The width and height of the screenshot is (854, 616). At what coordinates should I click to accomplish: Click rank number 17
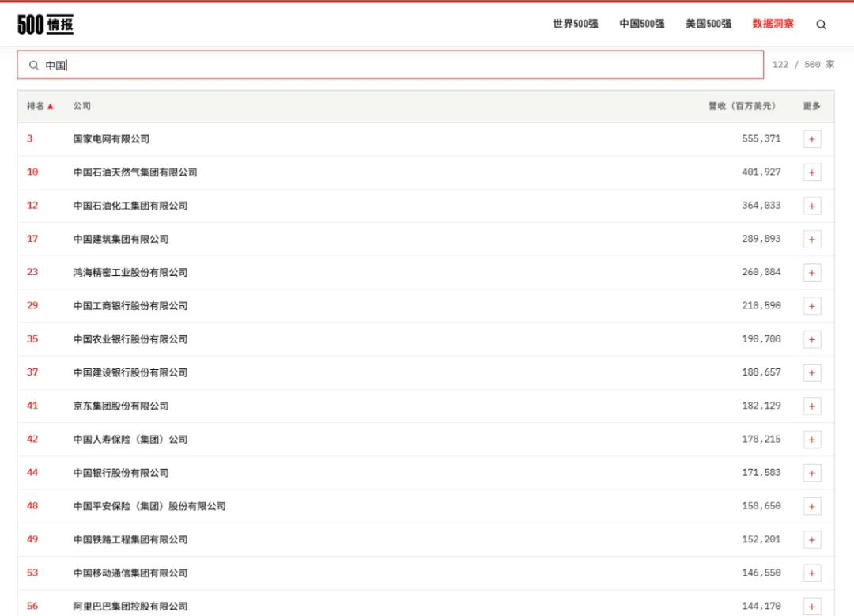32,239
